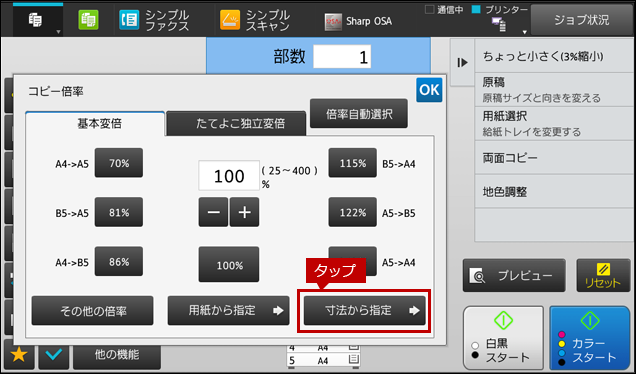Select the 部数 copies number field

(x=342, y=56)
